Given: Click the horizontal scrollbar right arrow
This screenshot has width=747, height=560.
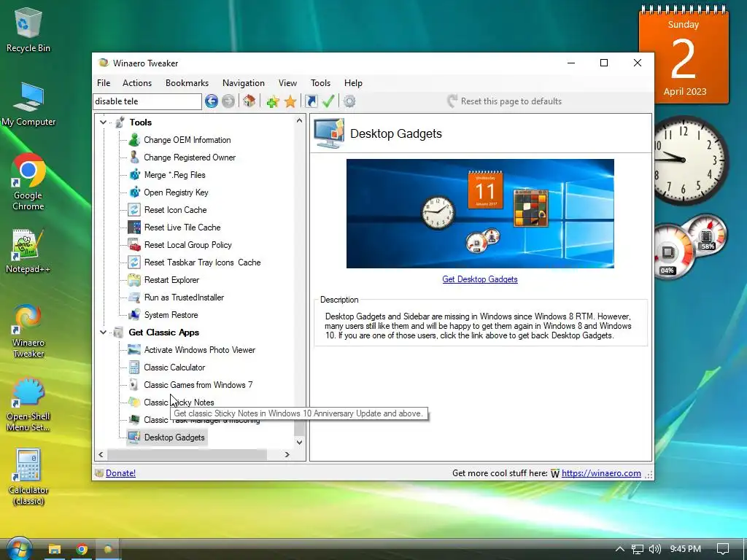Looking at the screenshot, I should pyautogui.click(x=287, y=455).
